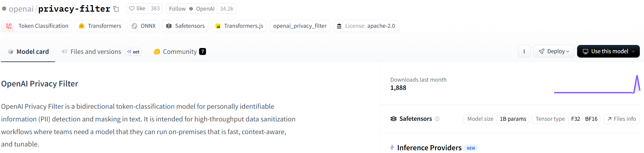Screen dimensions: 644x153
Task: Copy the model name with the copy icon
Action: tap(116, 9)
